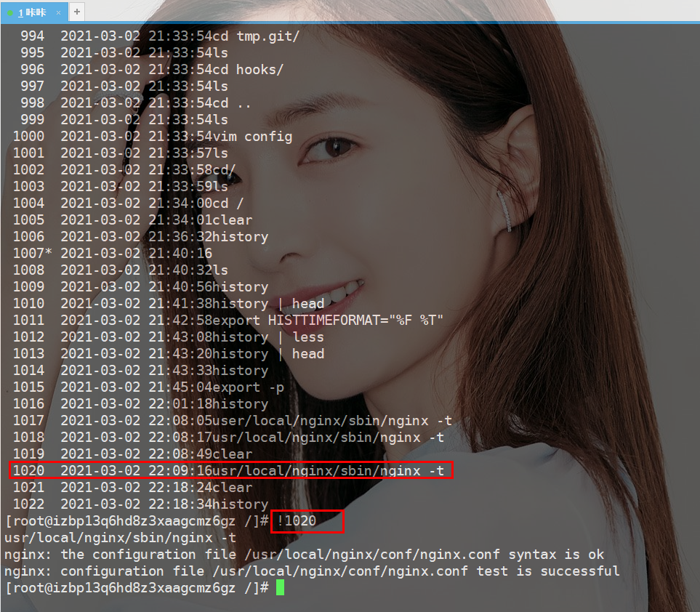The height and width of the screenshot is (612, 700).
Task: Click history line 1006 history
Action: click(x=140, y=237)
